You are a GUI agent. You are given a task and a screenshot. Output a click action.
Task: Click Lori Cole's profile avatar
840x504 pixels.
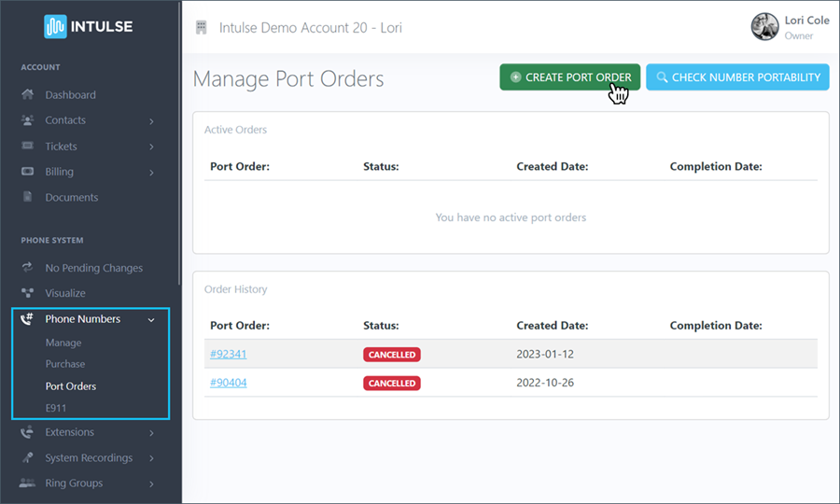tap(764, 27)
